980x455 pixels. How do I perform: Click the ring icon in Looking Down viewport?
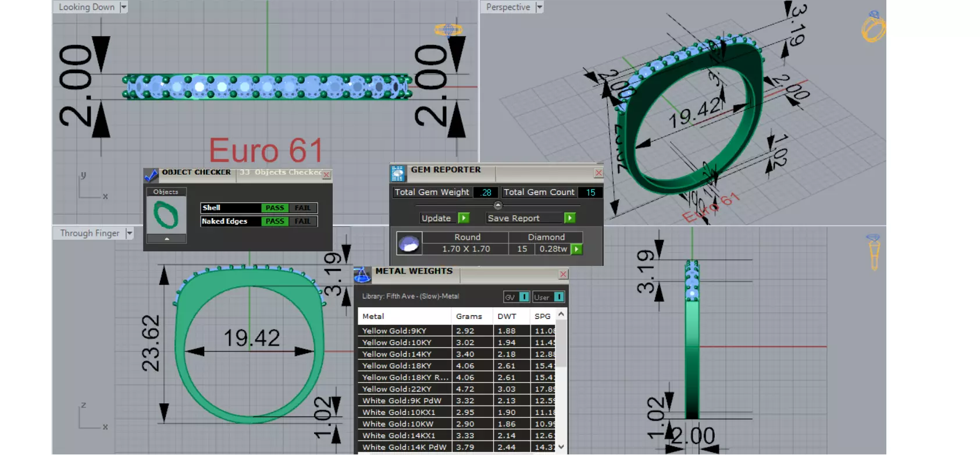[x=448, y=29]
